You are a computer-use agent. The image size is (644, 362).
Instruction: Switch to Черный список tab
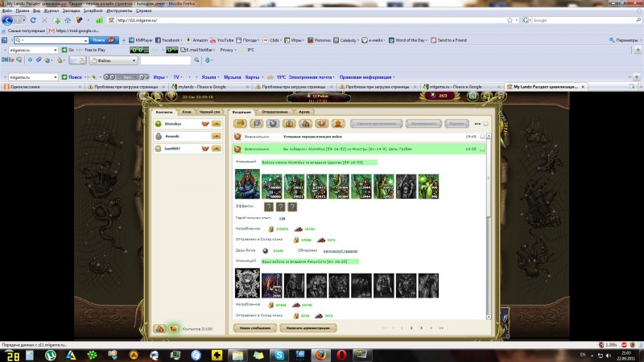coord(209,112)
